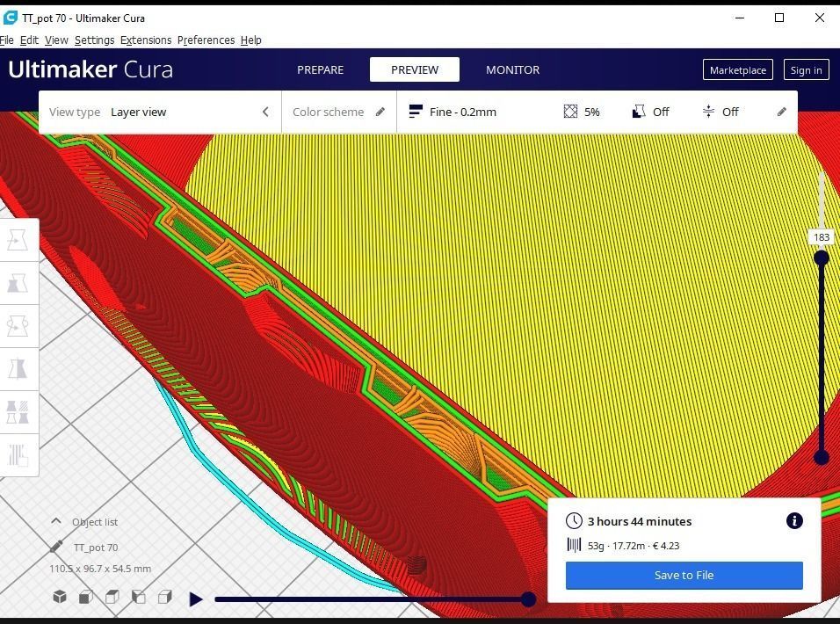The image size is (840, 624).
Task: Click the 3 hours 44 minutes estimate
Action: (640, 521)
